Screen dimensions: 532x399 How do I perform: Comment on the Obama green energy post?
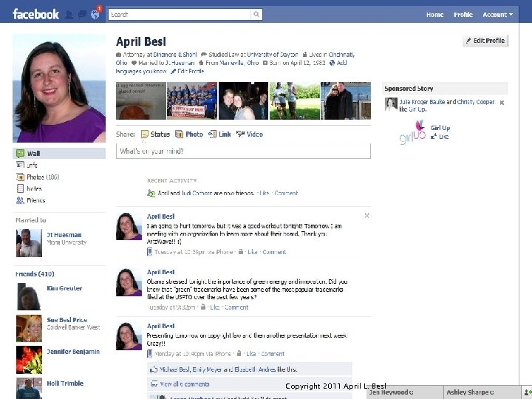[236, 307]
